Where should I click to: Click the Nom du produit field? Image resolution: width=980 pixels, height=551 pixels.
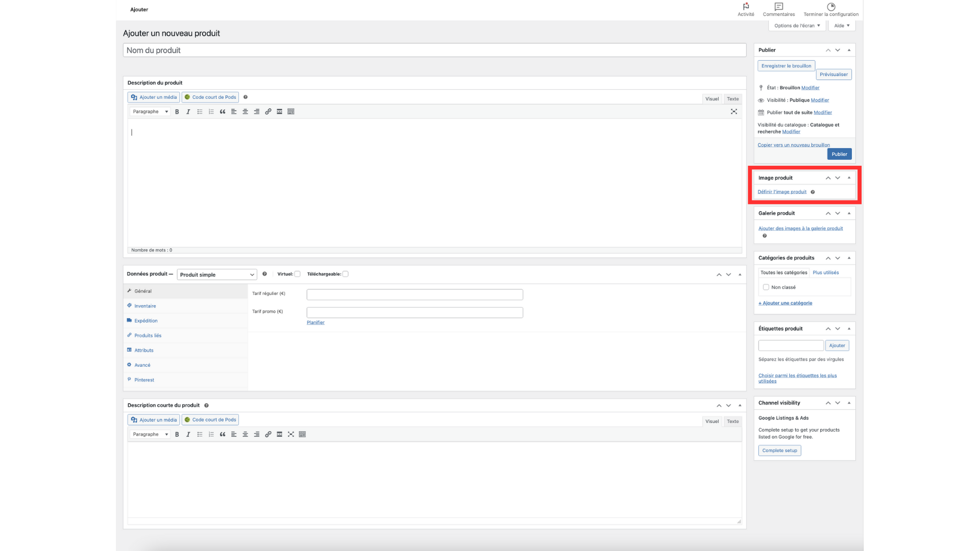434,51
